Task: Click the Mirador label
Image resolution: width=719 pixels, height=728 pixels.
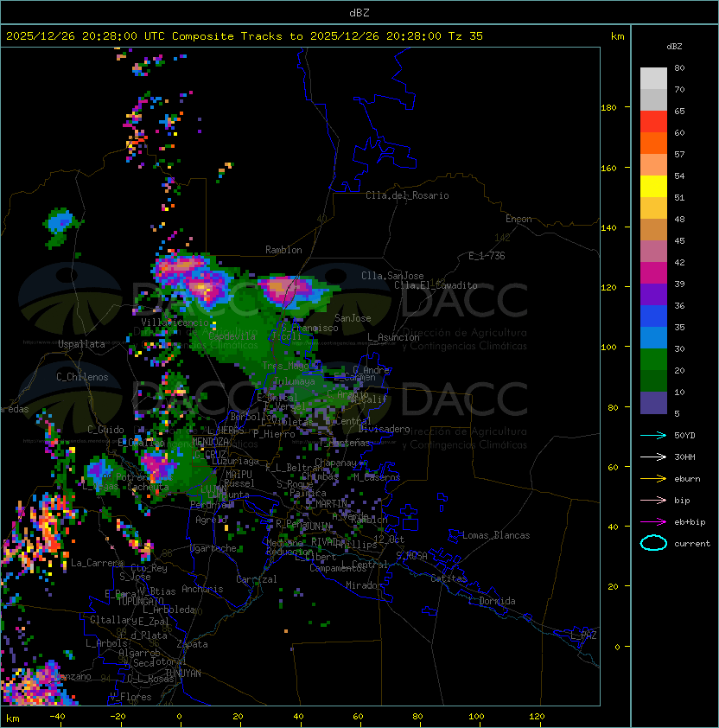Action: click(x=365, y=585)
